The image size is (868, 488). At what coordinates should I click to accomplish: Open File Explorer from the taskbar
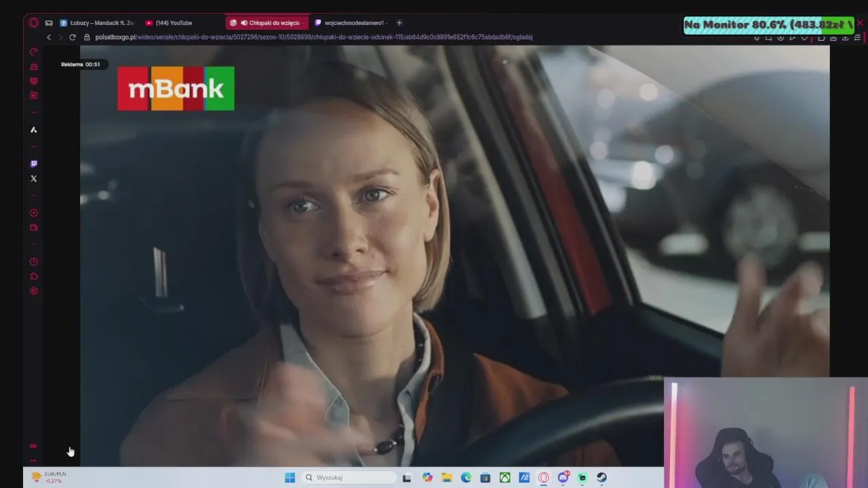(x=446, y=478)
